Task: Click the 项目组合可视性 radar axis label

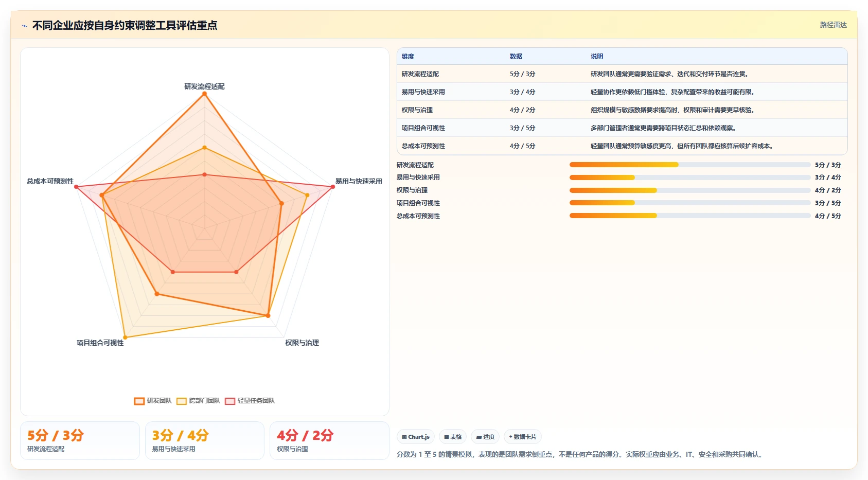Action: click(100, 343)
